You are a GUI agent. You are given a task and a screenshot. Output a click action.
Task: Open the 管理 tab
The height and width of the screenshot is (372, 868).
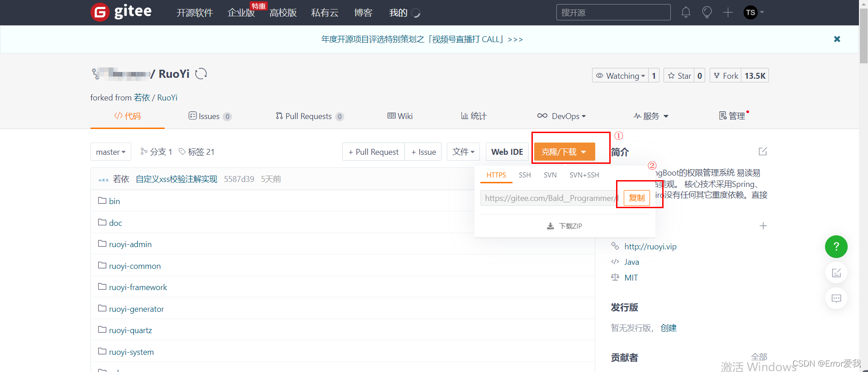(x=732, y=116)
